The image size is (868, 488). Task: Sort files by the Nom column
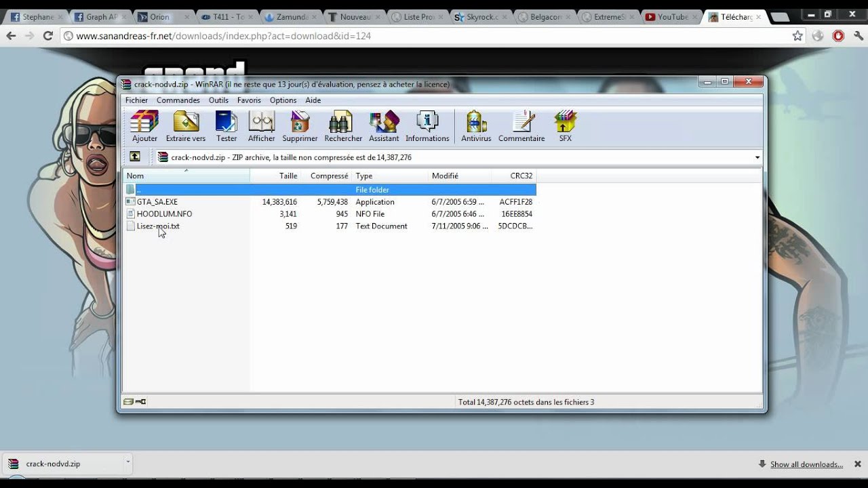186,176
